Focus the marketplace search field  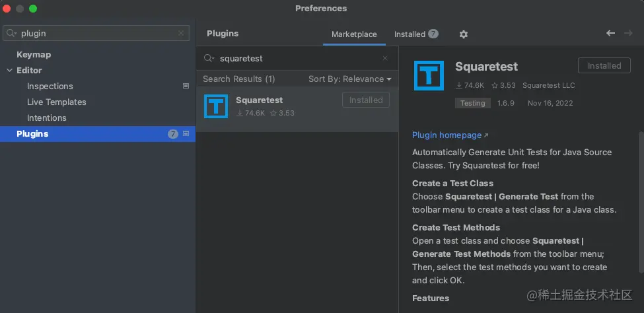pyautogui.click(x=297, y=58)
